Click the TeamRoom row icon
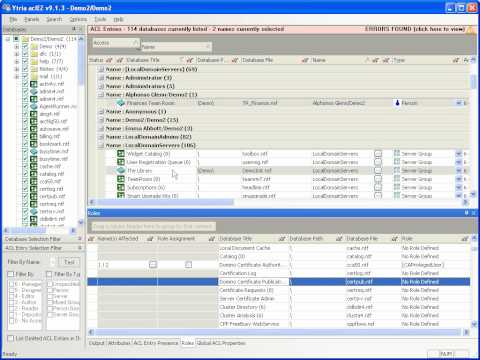 121,179
